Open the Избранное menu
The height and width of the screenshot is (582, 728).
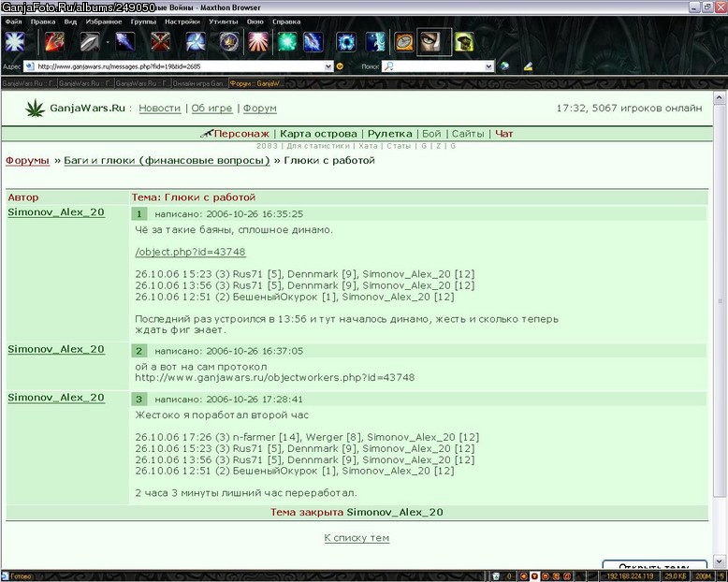(104, 22)
